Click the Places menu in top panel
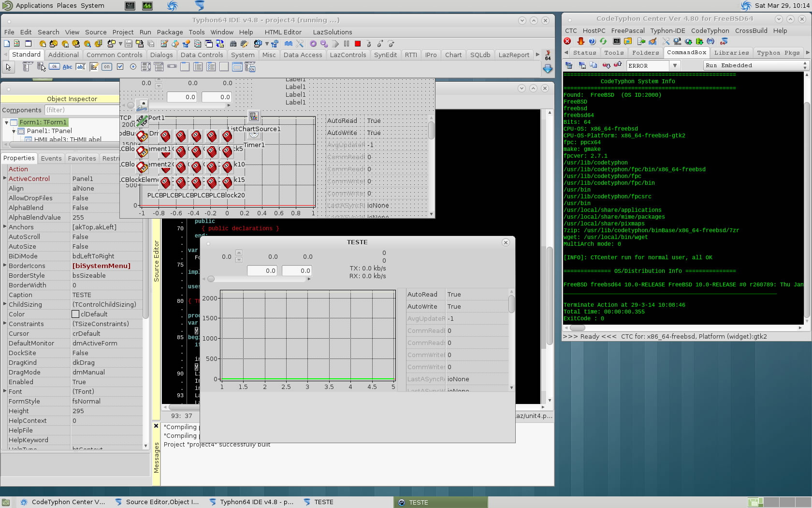812x508 pixels. click(x=67, y=5)
